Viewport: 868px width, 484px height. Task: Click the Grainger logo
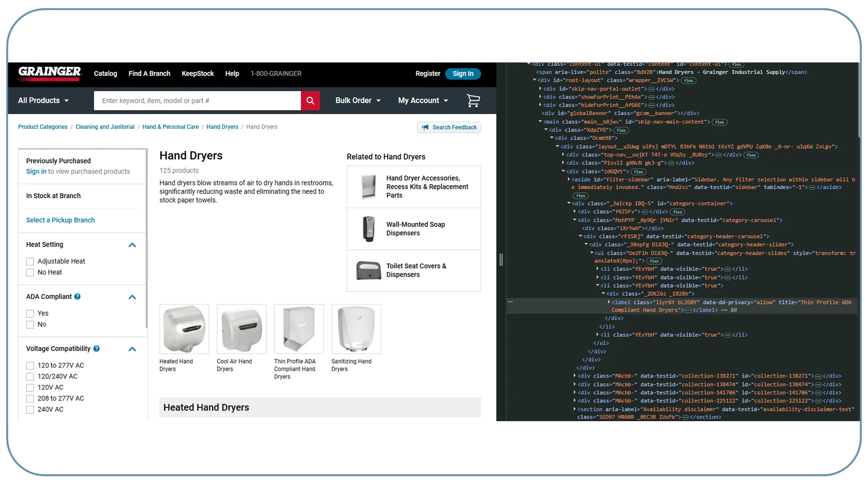(x=50, y=73)
